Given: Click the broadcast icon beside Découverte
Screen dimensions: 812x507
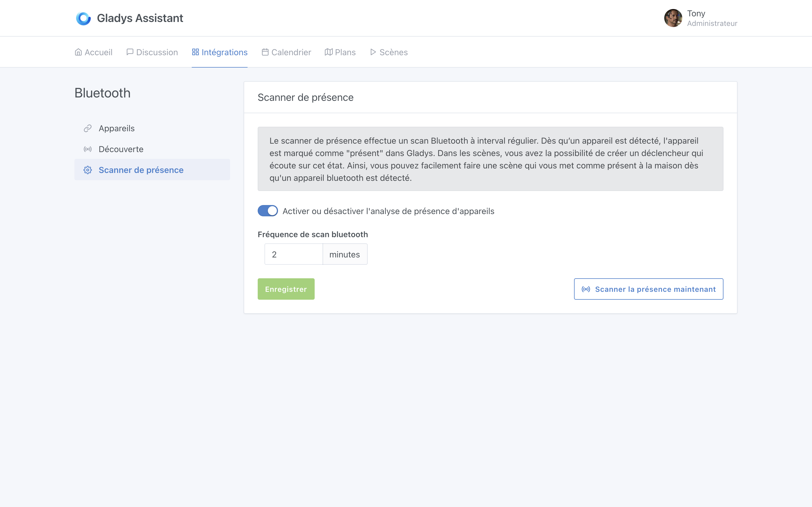Looking at the screenshot, I should (x=88, y=149).
